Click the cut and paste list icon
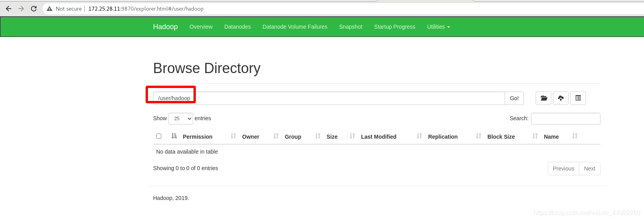 pyautogui.click(x=578, y=98)
